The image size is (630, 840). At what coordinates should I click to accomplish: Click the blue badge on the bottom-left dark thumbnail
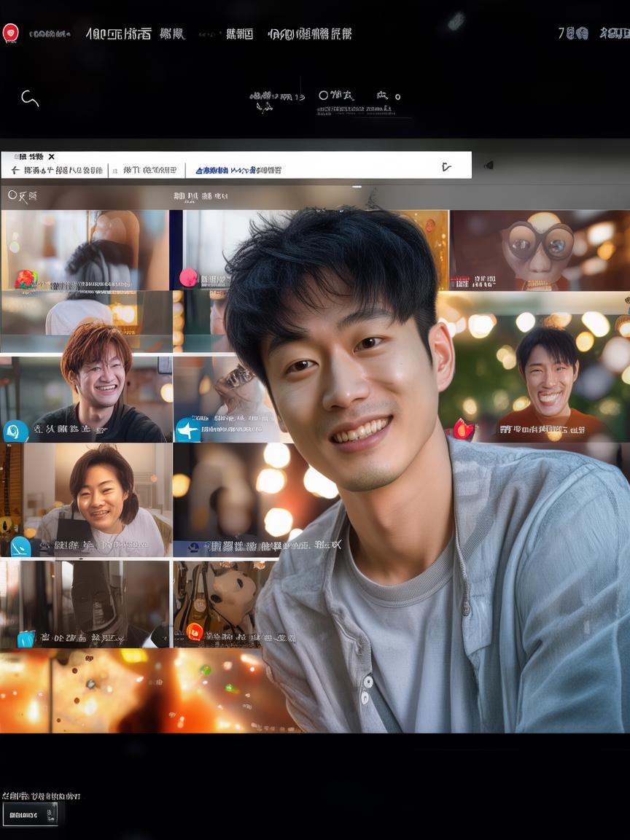pyautogui.click(x=26, y=639)
